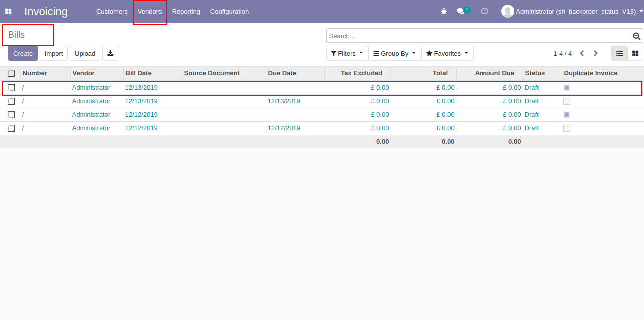Open the debug bug icon
Screen dimensions: 644x320
[x=444, y=11]
